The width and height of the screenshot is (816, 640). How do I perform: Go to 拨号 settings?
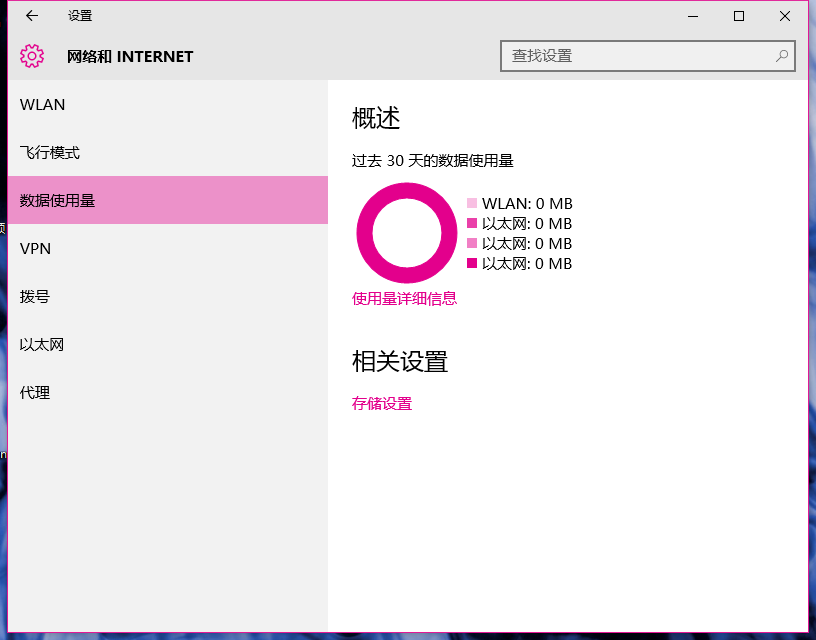[x=168, y=297]
